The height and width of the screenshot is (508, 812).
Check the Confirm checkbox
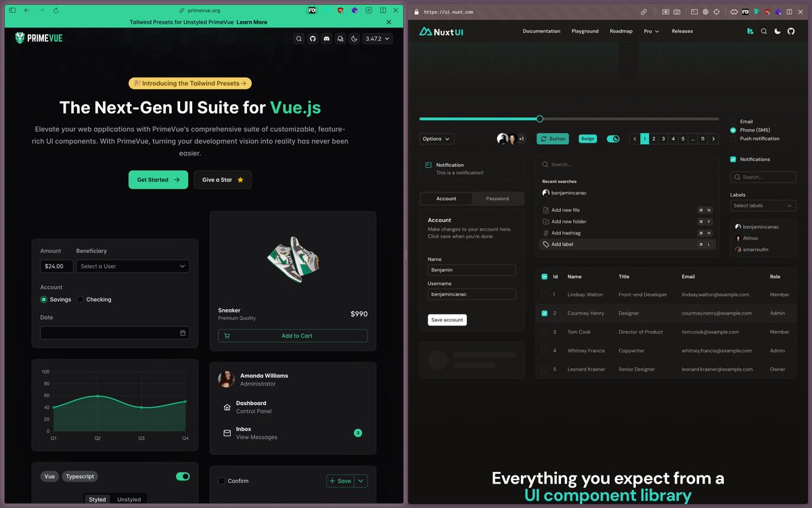coord(221,481)
